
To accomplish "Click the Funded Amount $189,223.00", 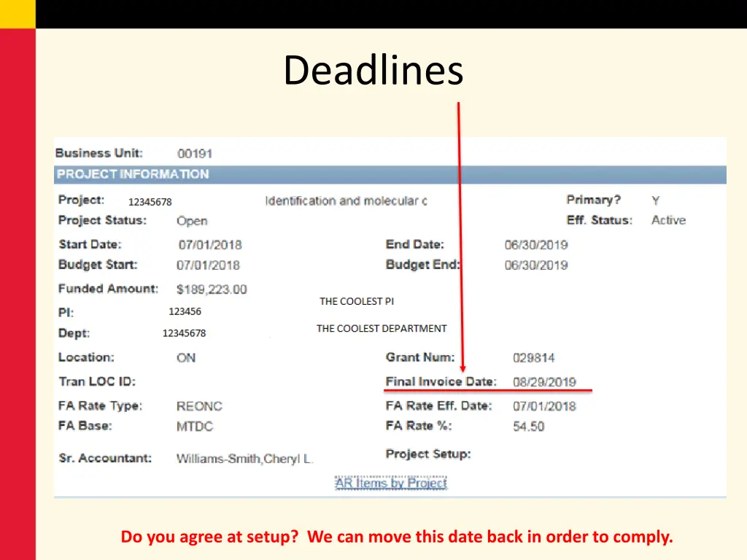I will [x=212, y=289].
